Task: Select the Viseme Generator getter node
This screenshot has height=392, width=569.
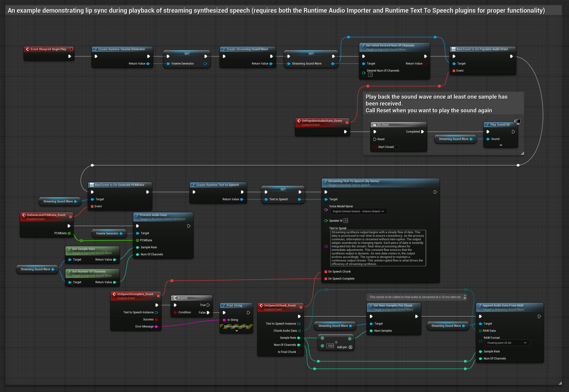Action: [x=109, y=233]
